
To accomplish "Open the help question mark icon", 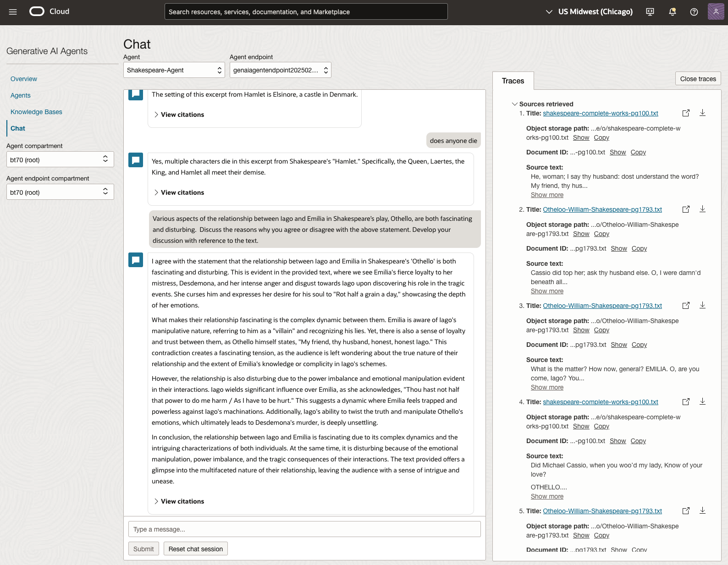I will coord(694,12).
